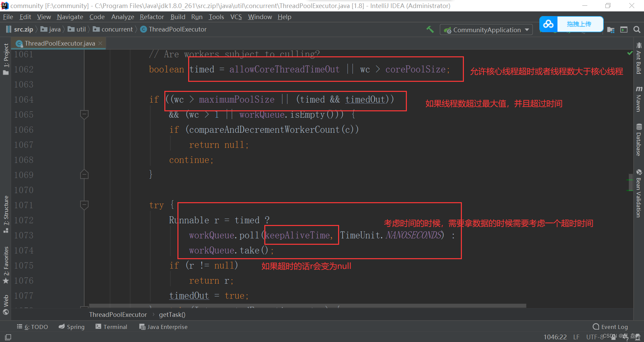This screenshot has width=644, height=342.
Task: Toggle tool window quick access icon
Action: [8, 337]
